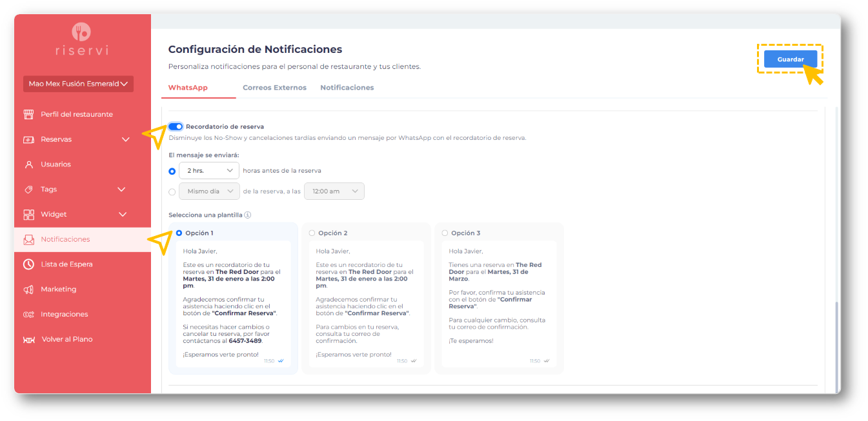Switch to the Correos Externos tab
The image size is (868, 421).
click(x=274, y=88)
